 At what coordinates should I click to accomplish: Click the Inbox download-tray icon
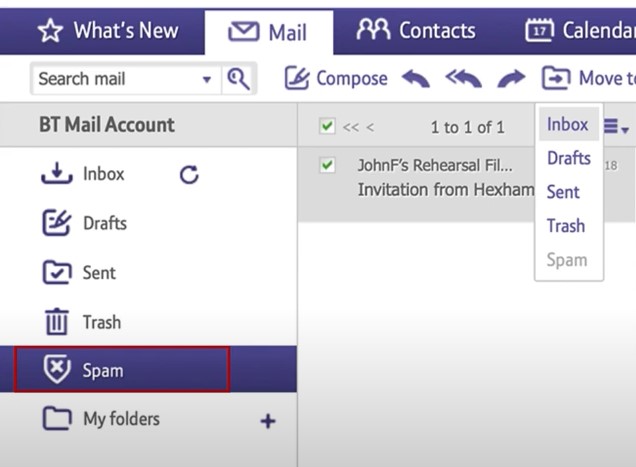pyautogui.click(x=57, y=173)
